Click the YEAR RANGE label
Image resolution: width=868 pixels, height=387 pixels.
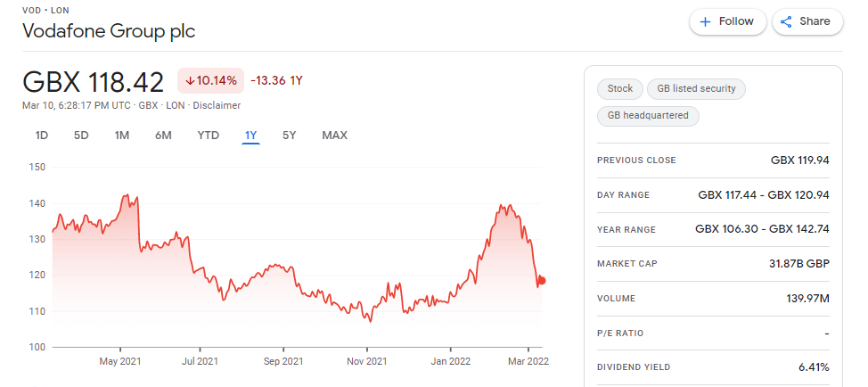coord(626,230)
